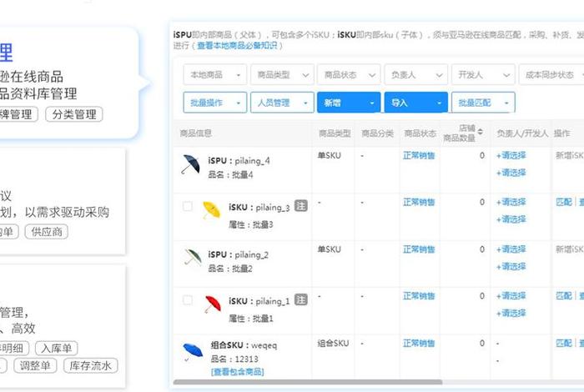This screenshot has height=392, width=584.
Task: Open the 人员管理 menu button
Action: point(282,103)
